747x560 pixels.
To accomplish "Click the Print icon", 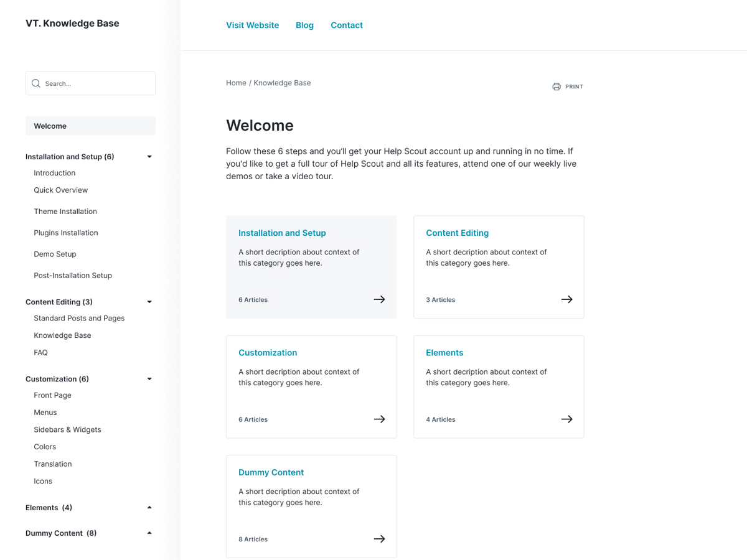I will (x=556, y=86).
